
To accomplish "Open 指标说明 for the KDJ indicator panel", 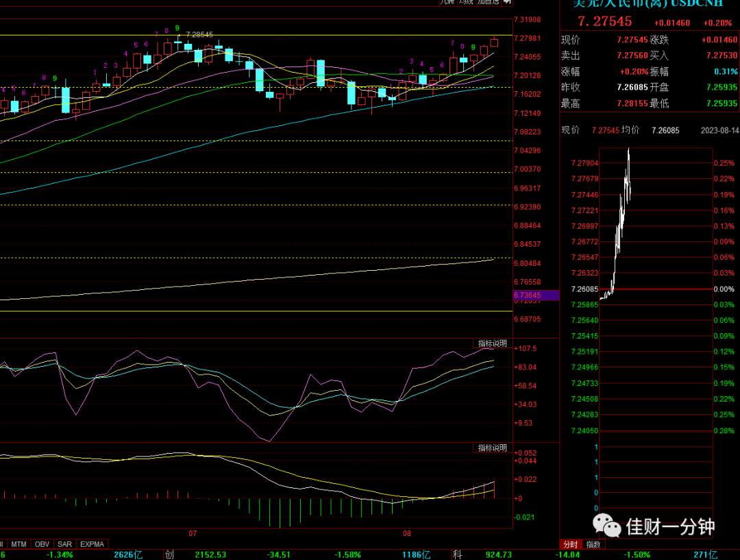I will (492, 343).
